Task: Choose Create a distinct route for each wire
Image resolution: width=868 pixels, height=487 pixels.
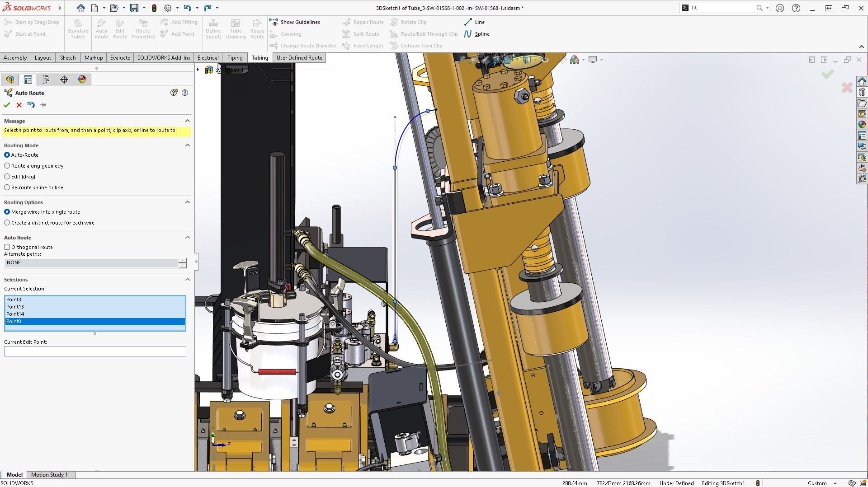Action: pyautogui.click(x=7, y=223)
